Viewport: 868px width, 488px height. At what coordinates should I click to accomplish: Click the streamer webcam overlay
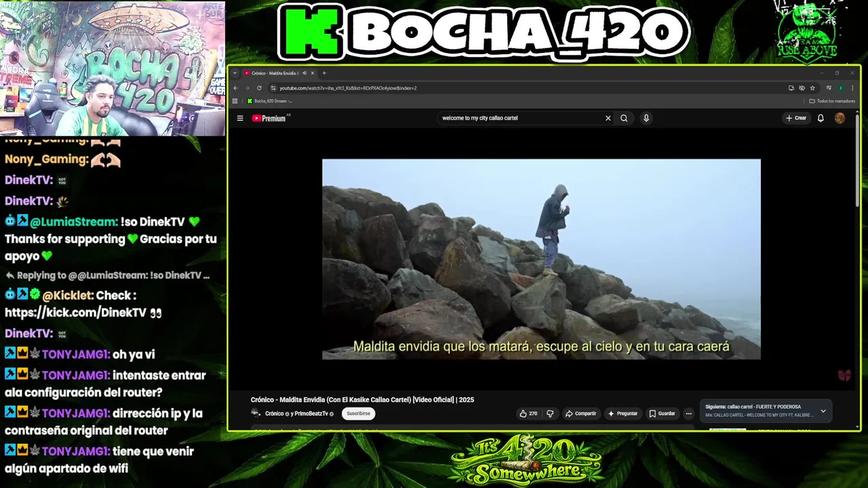(x=113, y=68)
